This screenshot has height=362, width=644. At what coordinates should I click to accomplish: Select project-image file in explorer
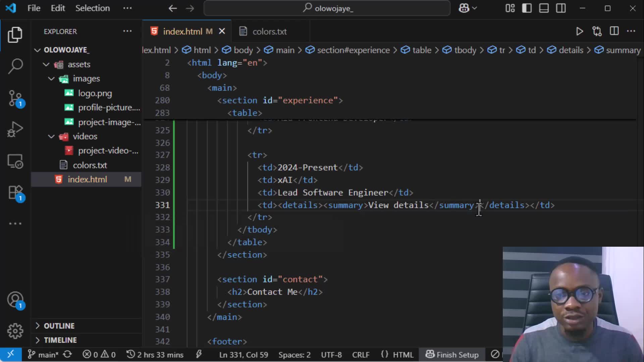click(86, 122)
